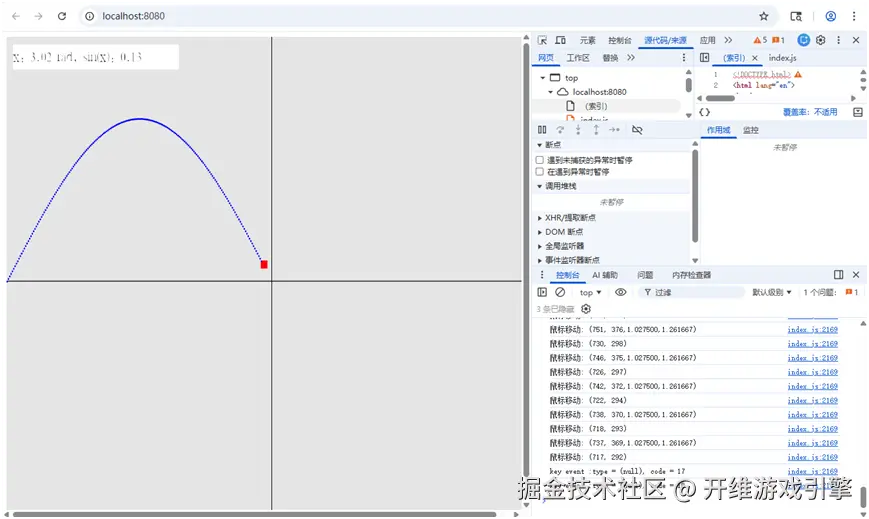The image size is (869, 519).
Task: Toggle the navigator sidebar icon beside editor tabs
Action: pyautogui.click(x=704, y=58)
